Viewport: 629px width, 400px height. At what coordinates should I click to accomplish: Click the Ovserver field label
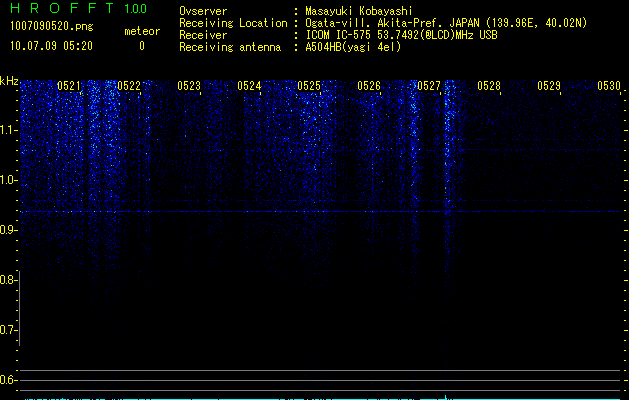pos(203,11)
